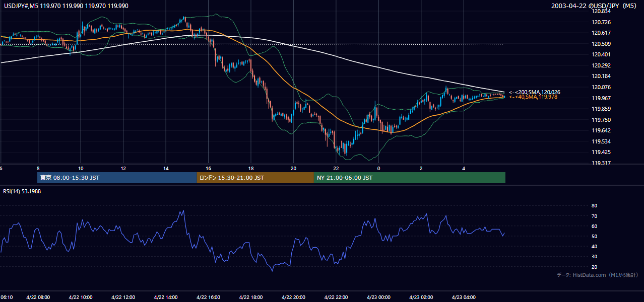Click hour marker 4 under the price chart

pos(464,168)
